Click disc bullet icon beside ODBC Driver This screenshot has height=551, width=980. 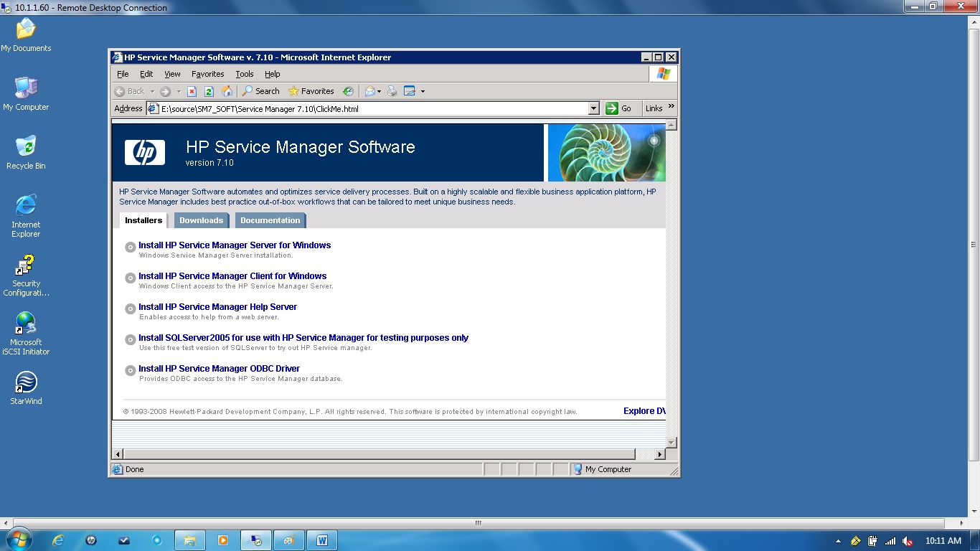coord(131,370)
